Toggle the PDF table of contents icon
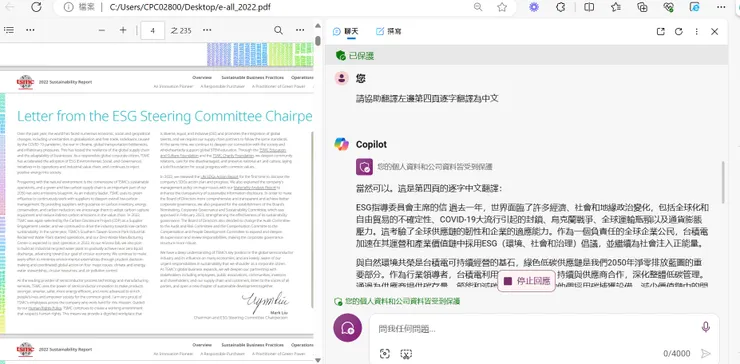 (x=8, y=30)
